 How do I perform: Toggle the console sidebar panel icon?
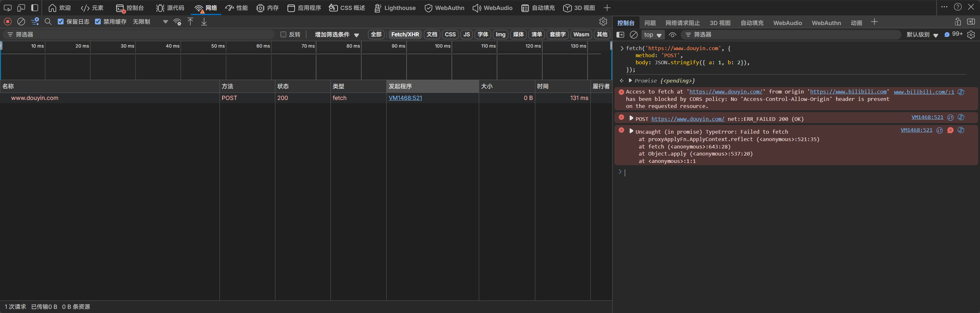(x=620, y=35)
